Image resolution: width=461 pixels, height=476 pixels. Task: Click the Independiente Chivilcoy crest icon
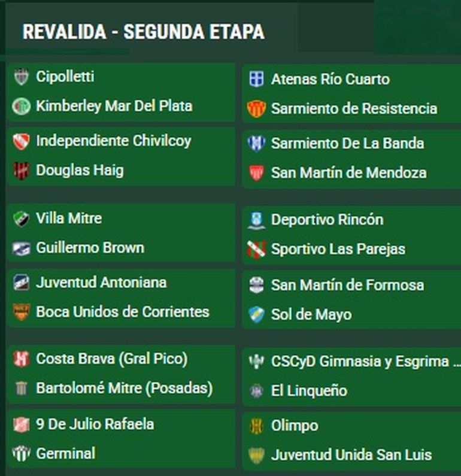pos(21,141)
